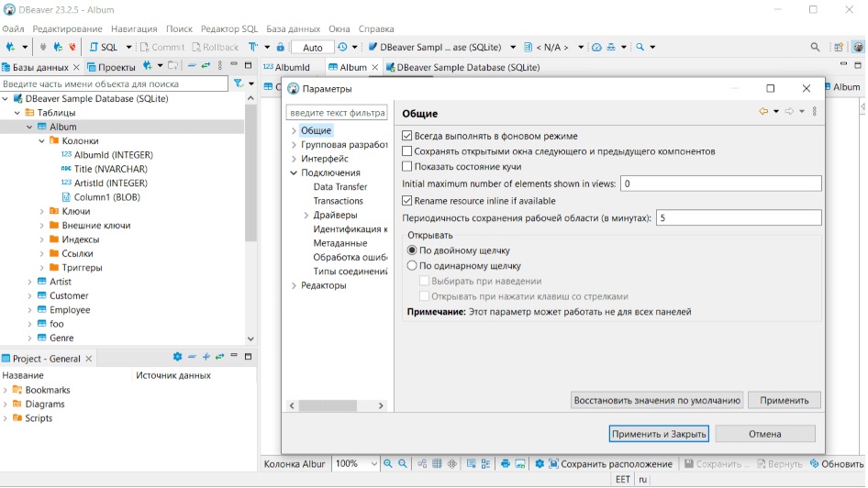Enable 'Показать состояние кучи' checkbox

tap(407, 167)
